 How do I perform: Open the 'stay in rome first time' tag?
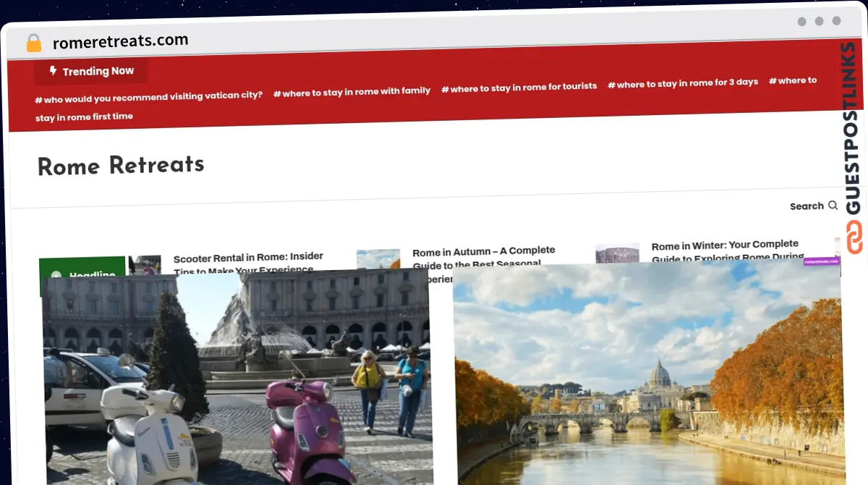click(84, 117)
